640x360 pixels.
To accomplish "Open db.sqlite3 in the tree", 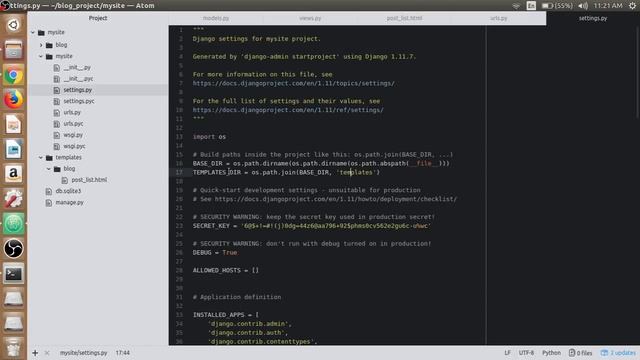I will click(68, 191).
